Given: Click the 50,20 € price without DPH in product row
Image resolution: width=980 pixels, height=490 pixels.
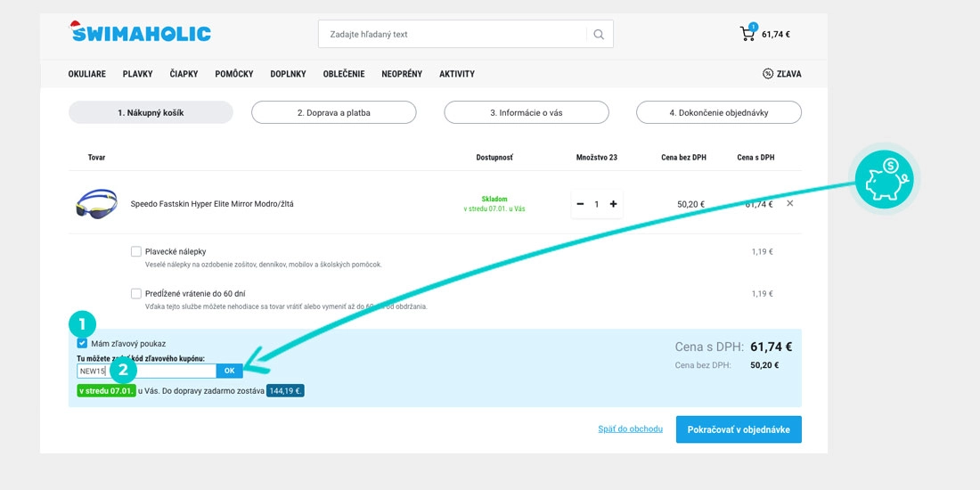Looking at the screenshot, I should tap(690, 204).
